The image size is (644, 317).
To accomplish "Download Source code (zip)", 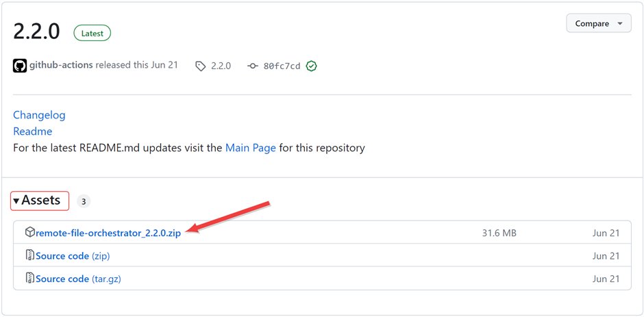I will click(73, 256).
